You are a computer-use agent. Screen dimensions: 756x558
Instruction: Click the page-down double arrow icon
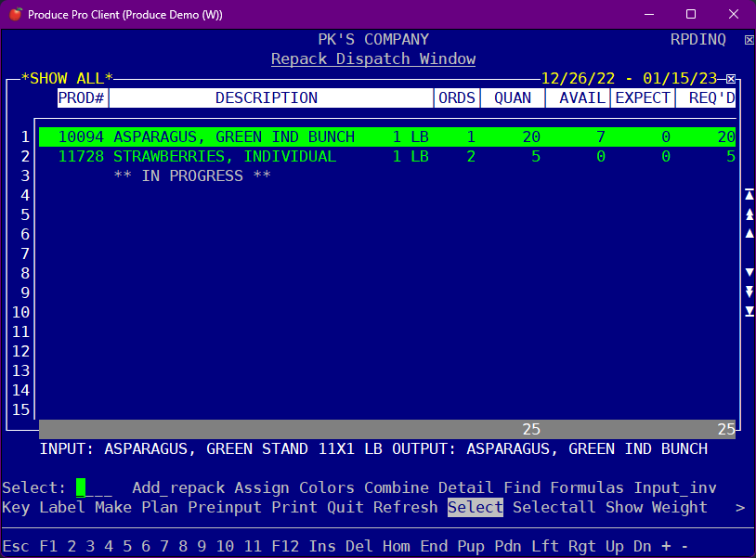pos(749,292)
